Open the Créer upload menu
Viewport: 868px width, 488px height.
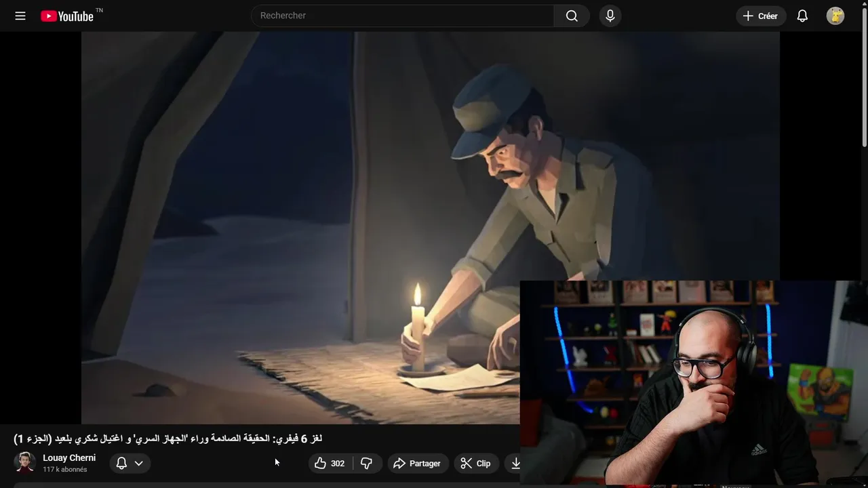pos(761,16)
